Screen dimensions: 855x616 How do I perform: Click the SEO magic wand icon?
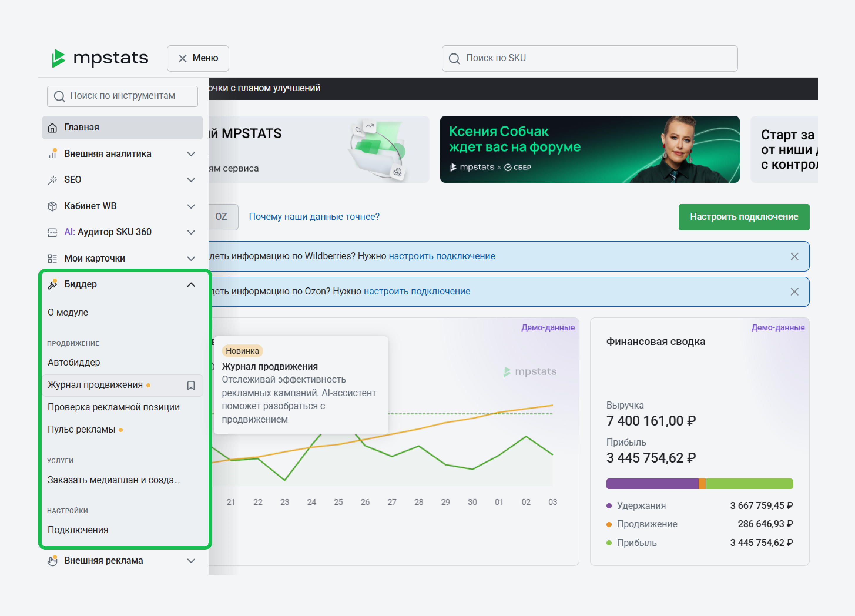pos(52,180)
